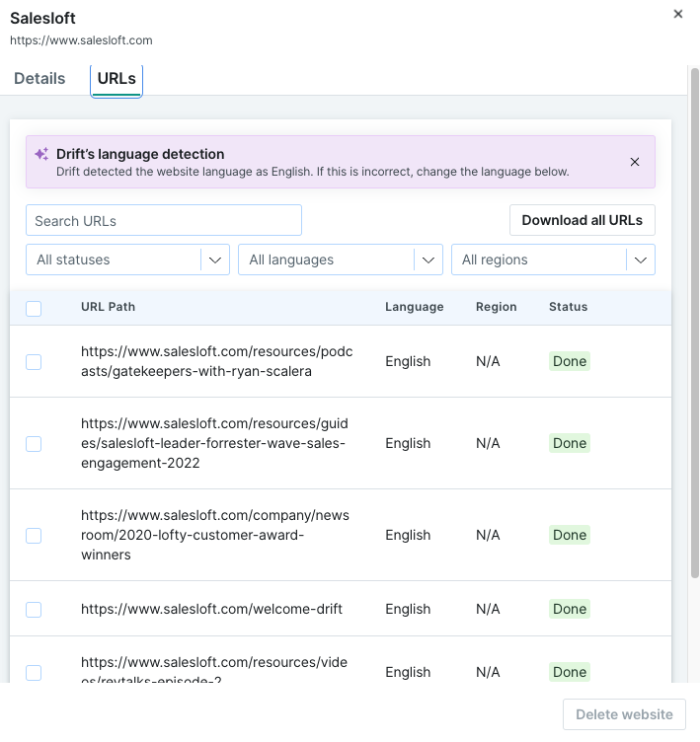This screenshot has width=700, height=742.
Task: Open the All regions filter
Action: [x=553, y=260]
